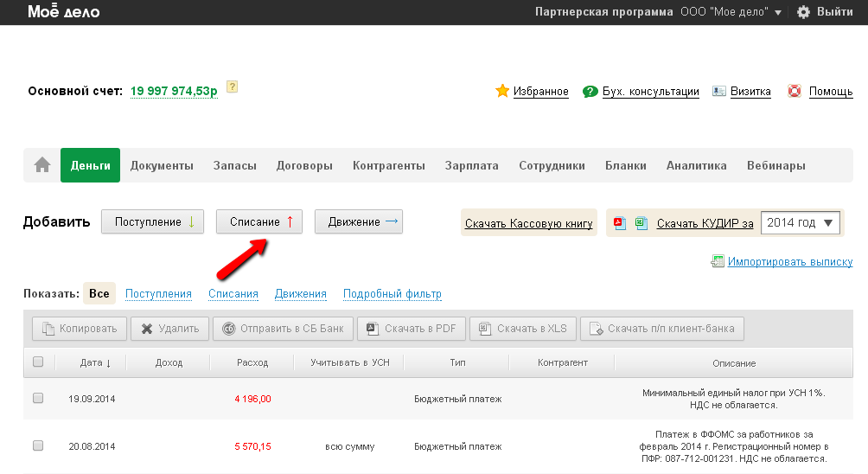Image resolution: width=868 pixels, height=474 pixels.
Task: Check the row dated 20.08.2014
Action: pyautogui.click(x=38, y=445)
